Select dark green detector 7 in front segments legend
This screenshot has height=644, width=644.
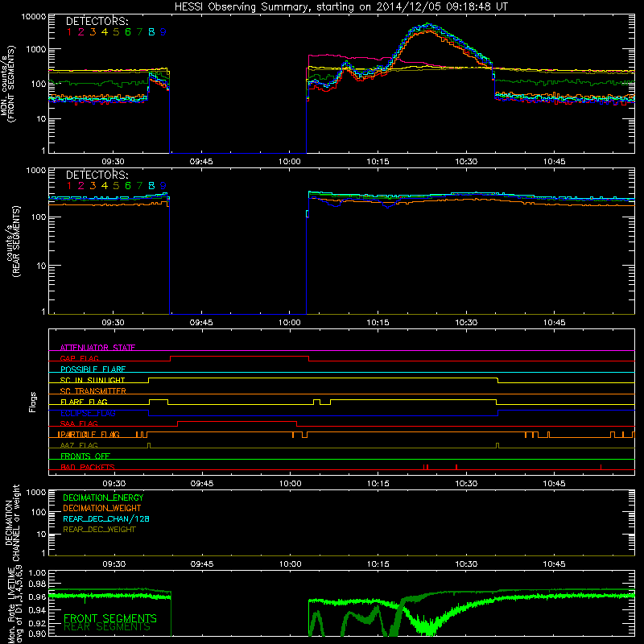coord(139,32)
